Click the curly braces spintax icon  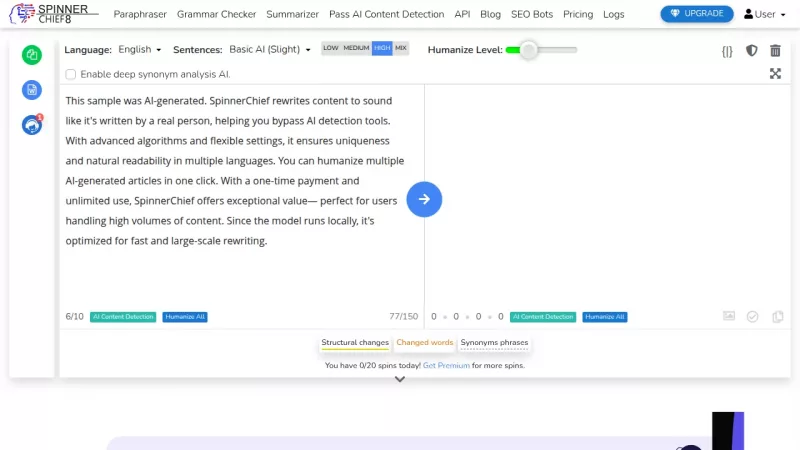click(x=727, y=51)
